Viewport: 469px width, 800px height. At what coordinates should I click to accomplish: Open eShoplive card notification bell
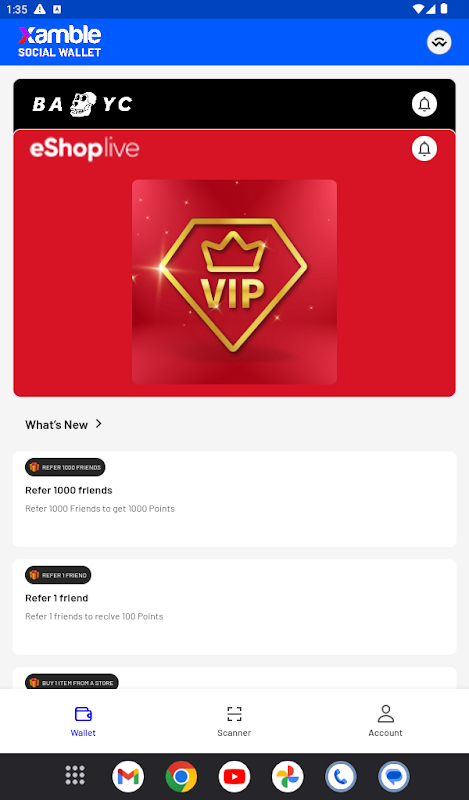click(x=424, y=148)
